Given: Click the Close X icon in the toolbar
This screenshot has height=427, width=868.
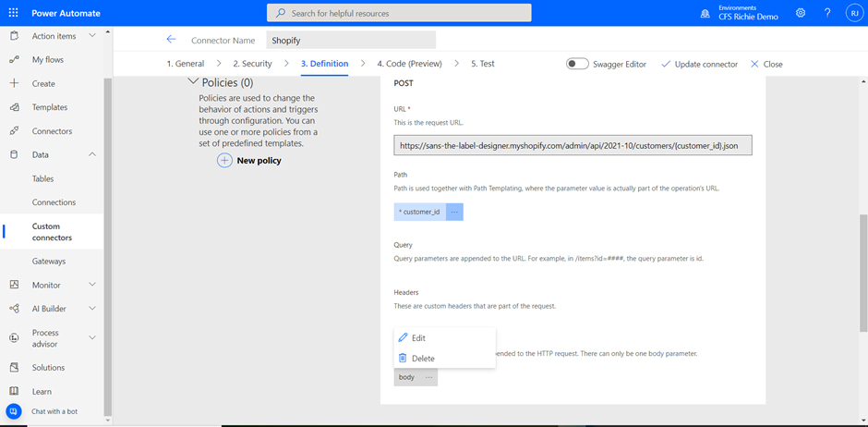Looking at the screenshot, I should pos(754,65).
